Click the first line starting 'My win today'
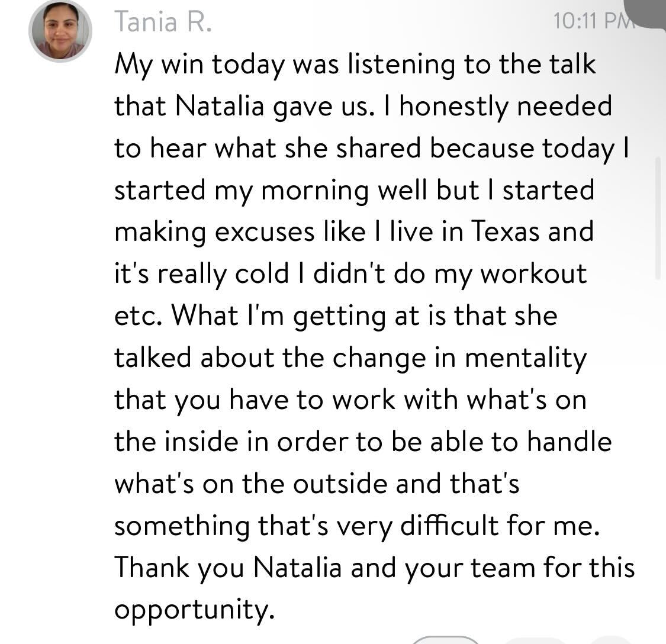 coord(354,64)
